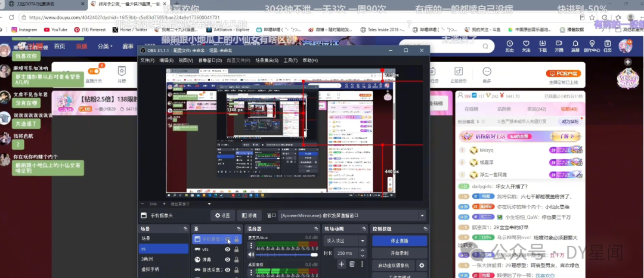Increase transition duration with up arrow
Image resolution: width=644 pixels, height=278 pixels.
tap(363, 251)
